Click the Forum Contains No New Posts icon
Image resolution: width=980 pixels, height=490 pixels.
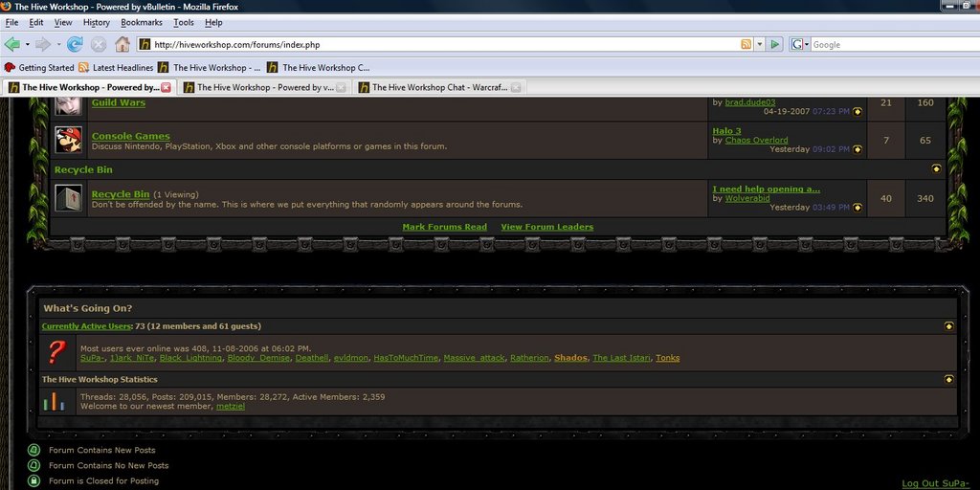coord(33,466)
